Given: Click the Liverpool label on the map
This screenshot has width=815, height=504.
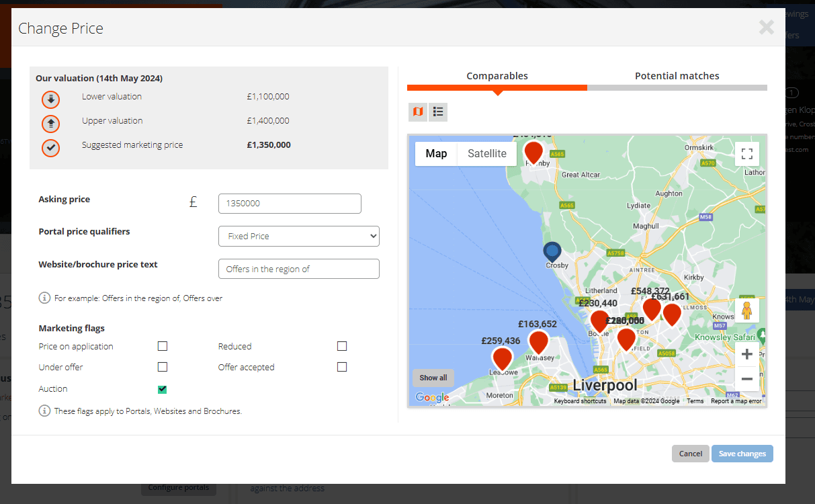Looking at the screenshot, I should [605, 386].
